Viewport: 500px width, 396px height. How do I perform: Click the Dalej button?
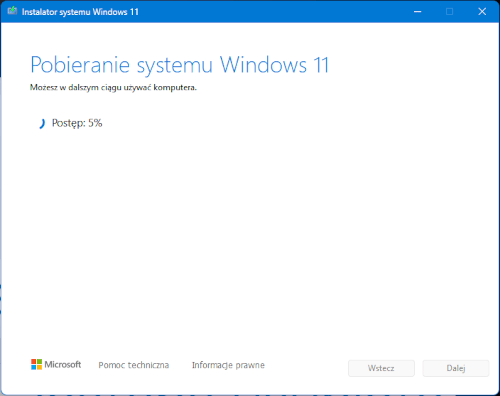(x=456, y=368)
